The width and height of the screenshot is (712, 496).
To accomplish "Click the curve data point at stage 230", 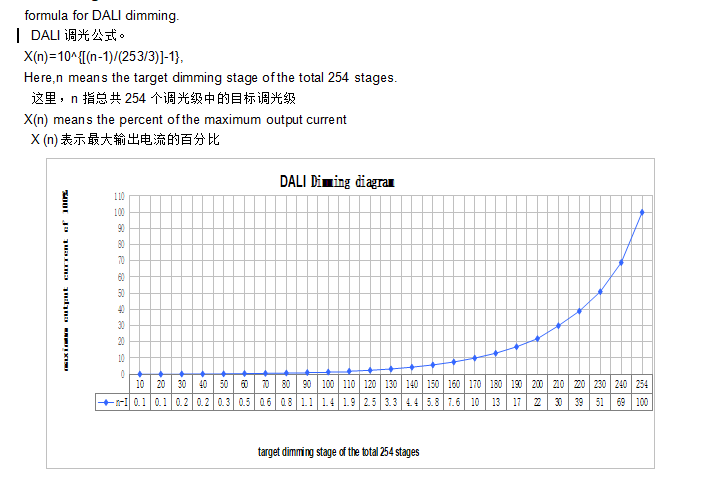I will pyautogui.click(x=600, y=292).
